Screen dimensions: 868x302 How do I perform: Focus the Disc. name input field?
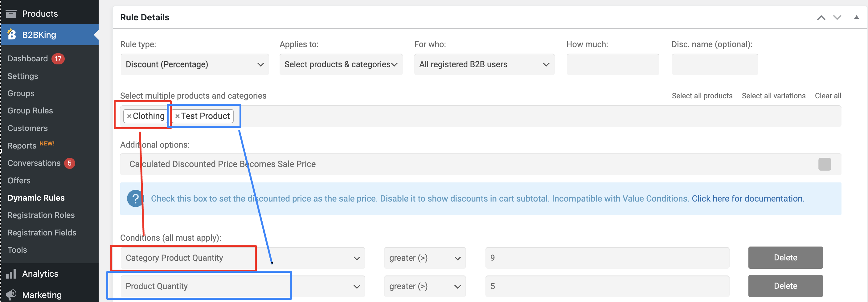coord(715,64)
